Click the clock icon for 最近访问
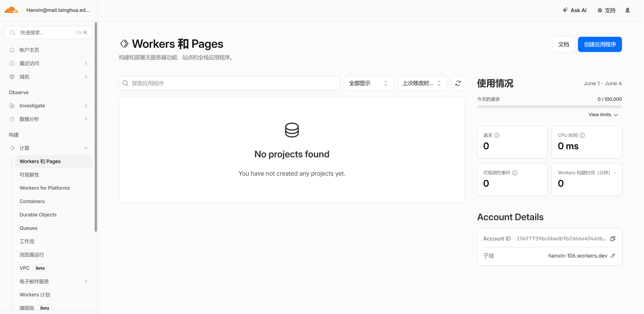The height and width of the screenshot is (314, 644). (x=12, y=63)
